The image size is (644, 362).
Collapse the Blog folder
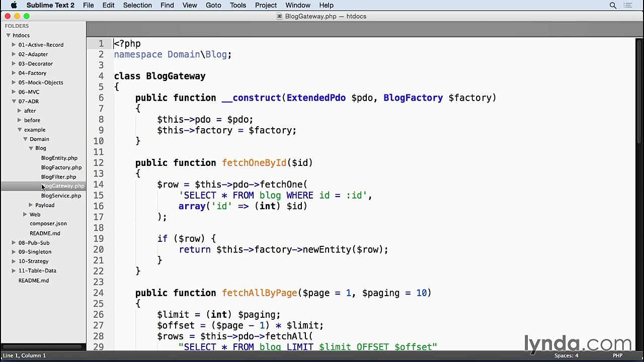(x=31, y=148)
